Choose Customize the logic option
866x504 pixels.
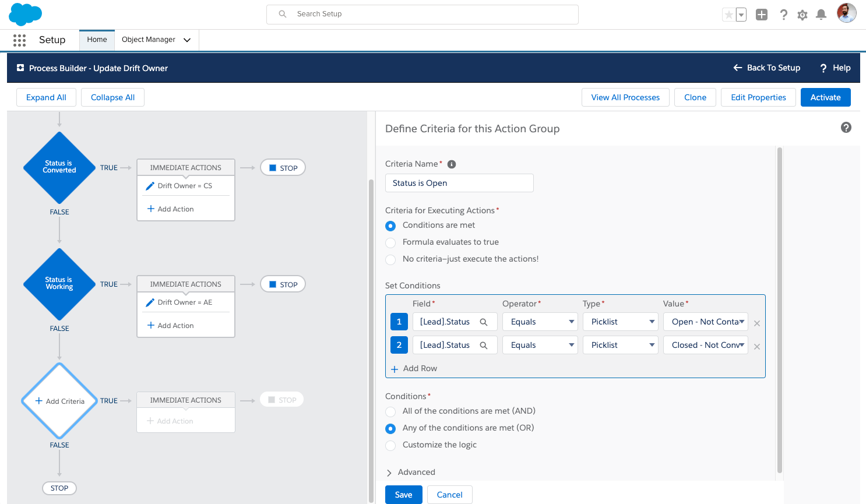pyautogui.click(x=390, y=445)
